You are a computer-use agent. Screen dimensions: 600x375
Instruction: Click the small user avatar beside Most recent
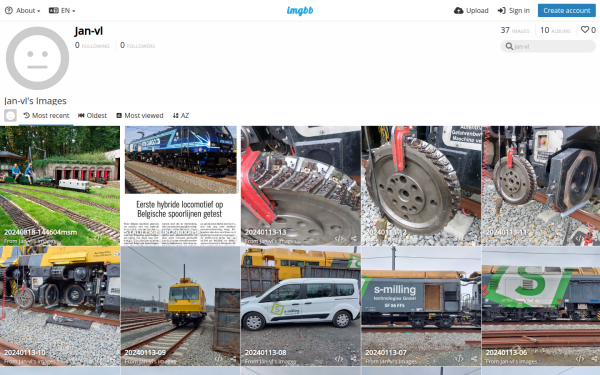[10, 116]
